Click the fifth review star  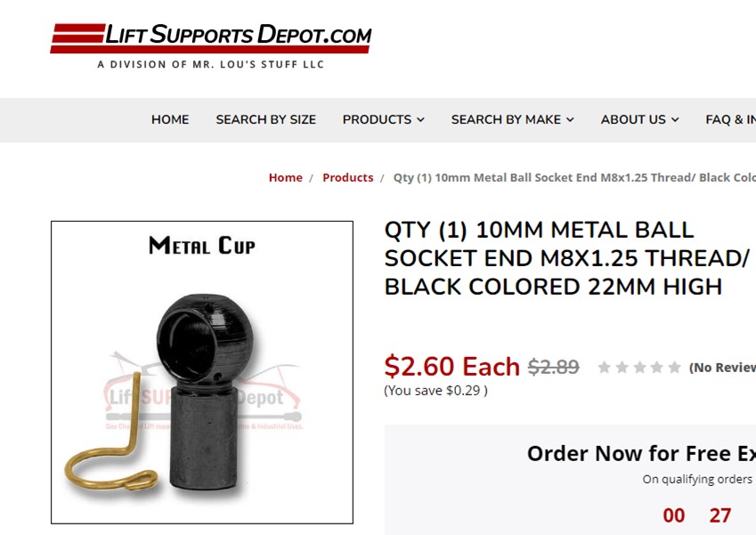coord(674,368)
